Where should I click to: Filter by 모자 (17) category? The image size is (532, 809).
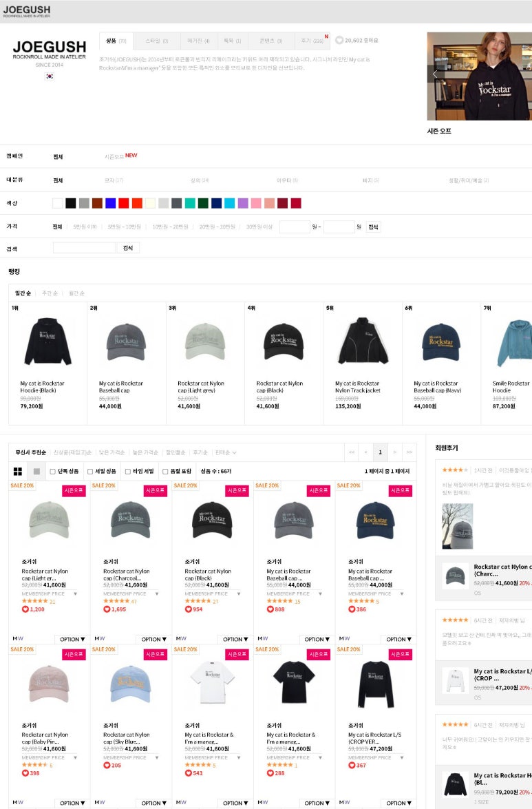(x=114, y=180)
